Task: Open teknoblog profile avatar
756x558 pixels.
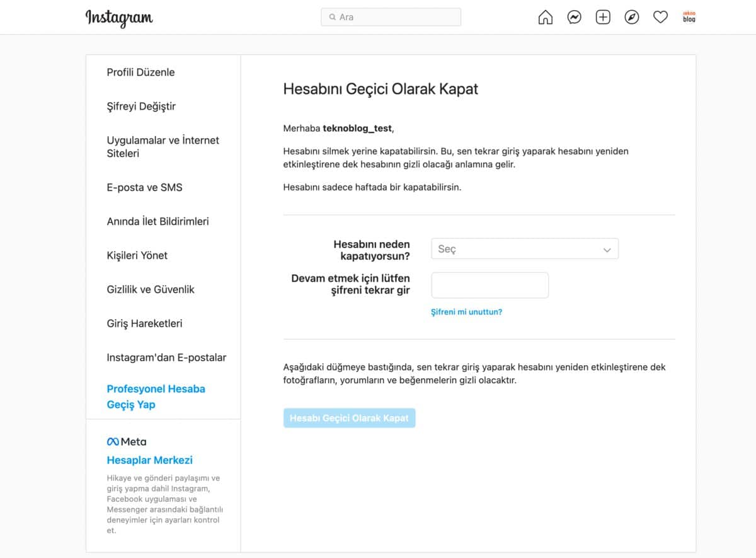Action: (689, 17)
